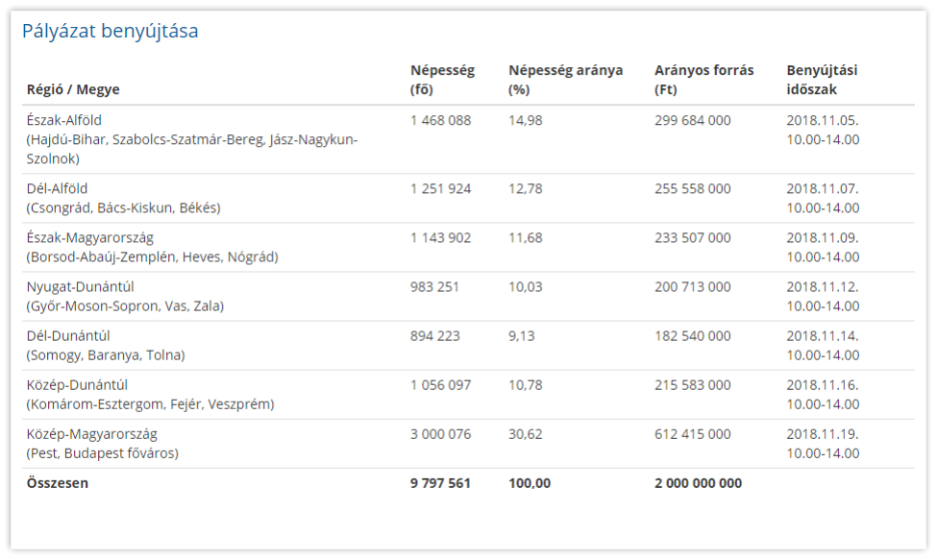Select the 3 000 076 population value
This screenshot has width=937, height=560.
point(440,434)
